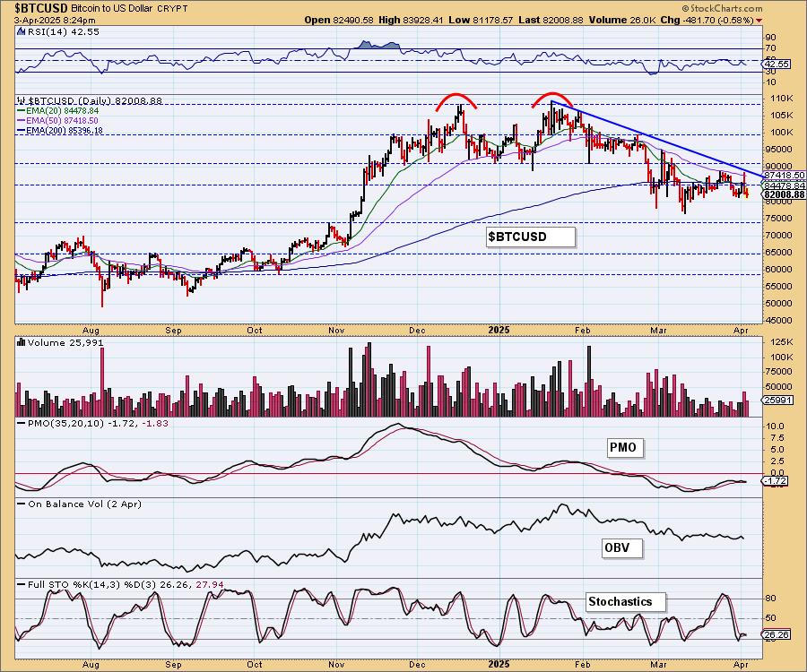The height and width of the screenshot is (672, 807).
Task: Click the Volume 26.0K header value
Action: [623, 20]
